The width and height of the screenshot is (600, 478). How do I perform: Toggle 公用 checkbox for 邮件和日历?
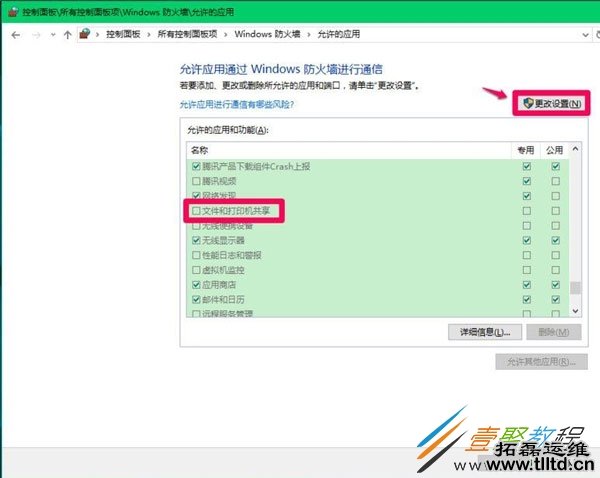(556, 299)
